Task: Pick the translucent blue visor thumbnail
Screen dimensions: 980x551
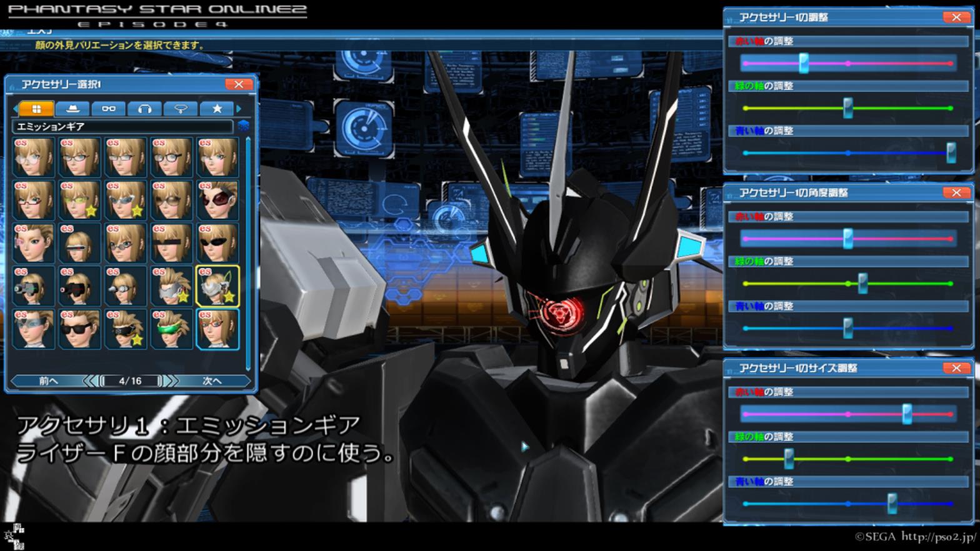Action: click(x=33, y=329)
